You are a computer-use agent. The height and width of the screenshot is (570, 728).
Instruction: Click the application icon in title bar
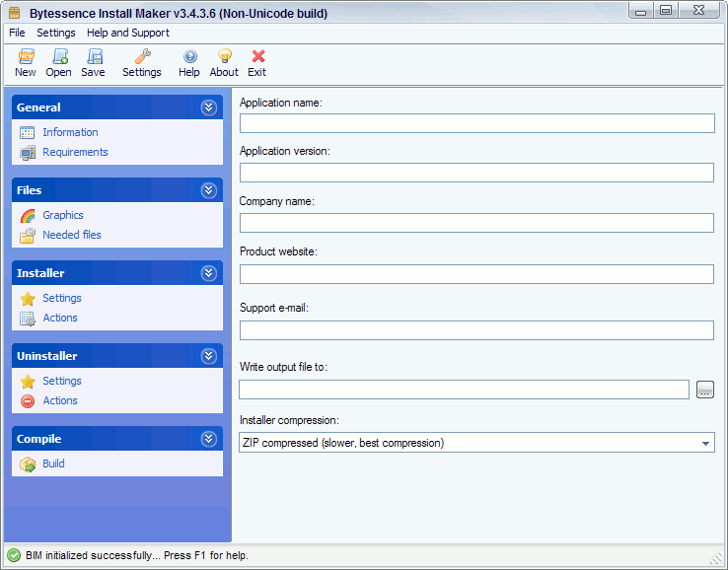coord(15,13)
